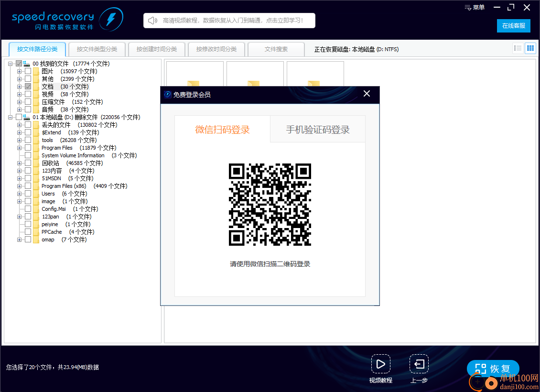The width and height of the screenshot is (540, 392).
Task: Open the 菜单 menu
Action: (475, 7)
